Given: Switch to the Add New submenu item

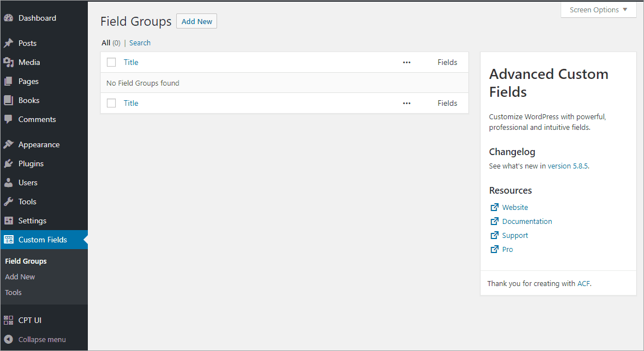Looking at the screenshot, I should [20, 277].
